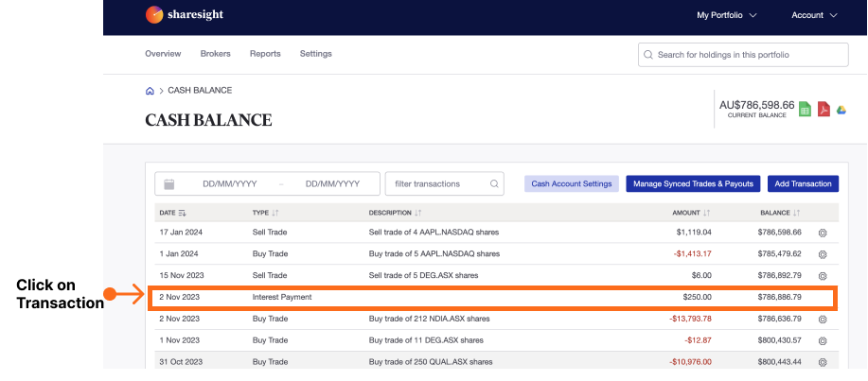Click the amount -$10,976.00
The height and width of the screenshot is (381, 868).
pos(690,362)
